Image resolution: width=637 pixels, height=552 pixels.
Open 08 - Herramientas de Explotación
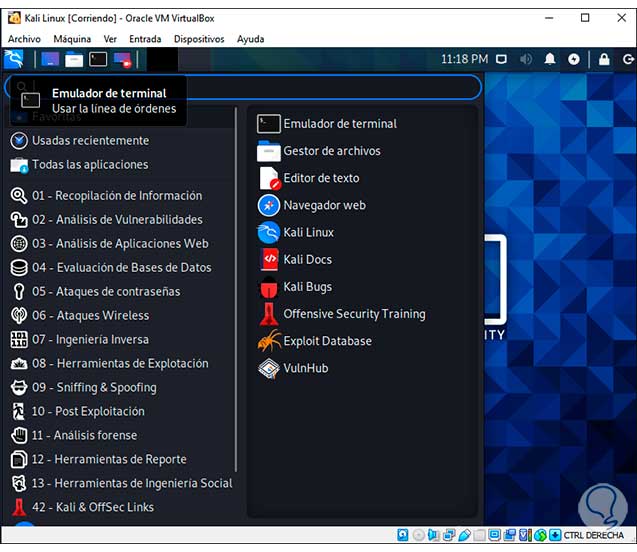[x=110, y=363]
